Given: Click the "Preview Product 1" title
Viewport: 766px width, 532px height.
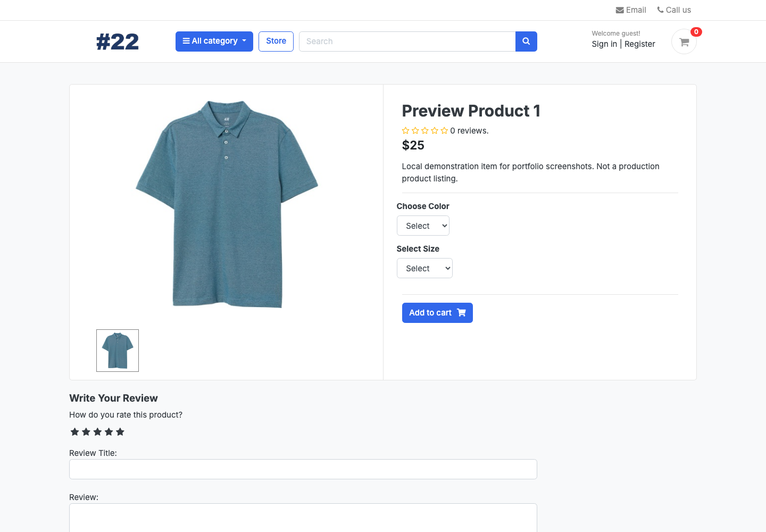Looking at the screenshot, I should pyautogui.click(x=471, y=111).
